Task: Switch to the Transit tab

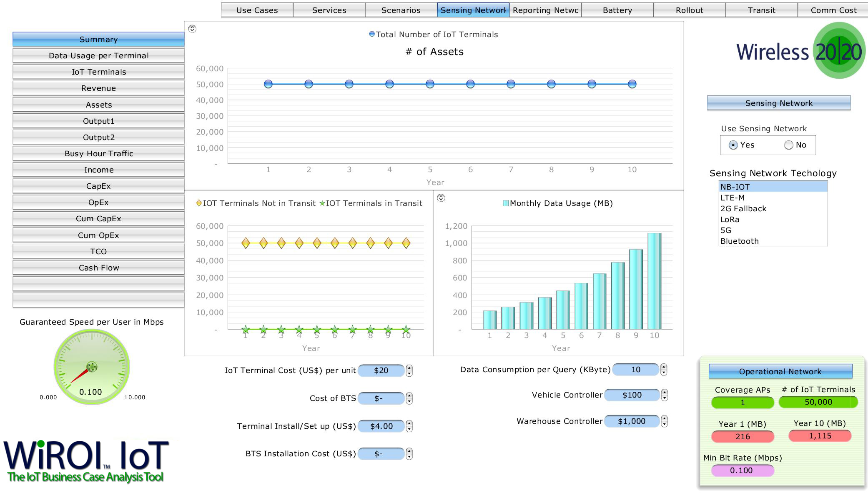Action: pos(762,10)
